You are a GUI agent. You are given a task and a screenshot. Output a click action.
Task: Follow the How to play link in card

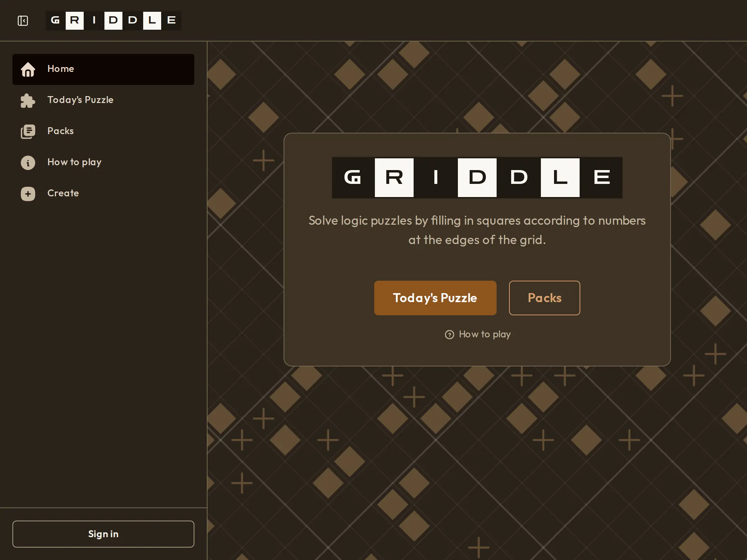[x=478, y=335]
